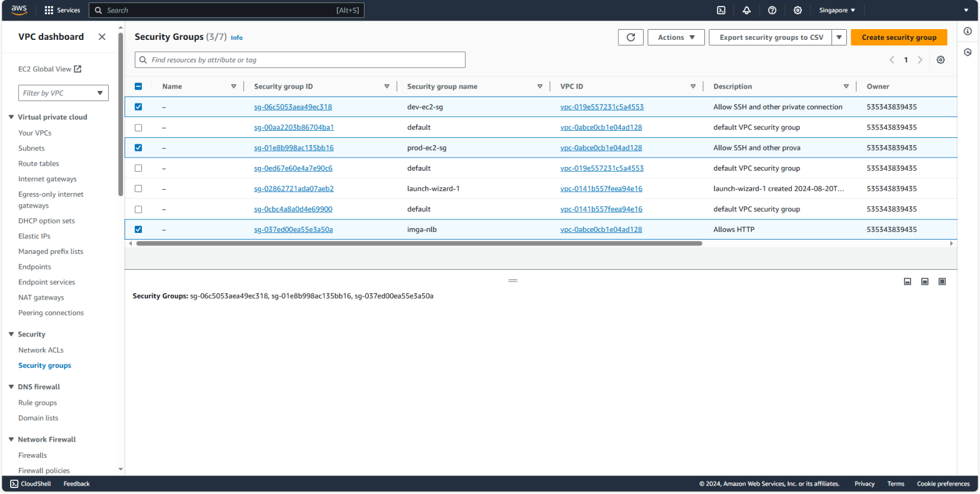
Task: Collapse the Virtual private cloud section
Action: (11, 117)
